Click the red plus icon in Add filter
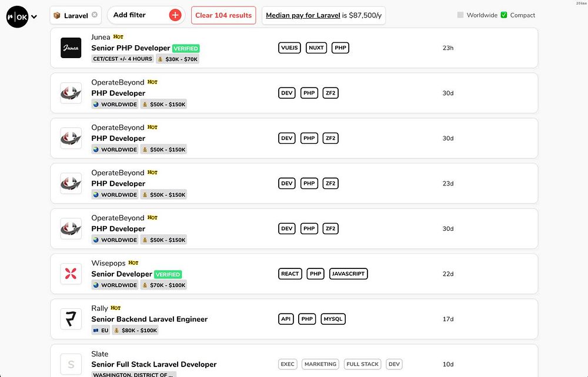Image resolution: width=588 pixels, height=377 pixels. point(175,15)
